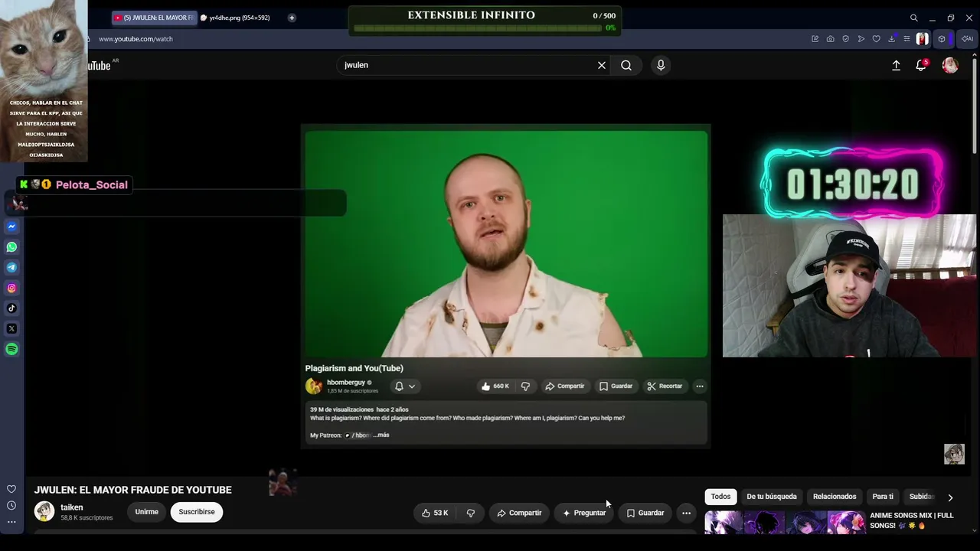The image size is (980, 551).
Task: Open Telegram in the browser sidebar
Action: click(11, 267)
